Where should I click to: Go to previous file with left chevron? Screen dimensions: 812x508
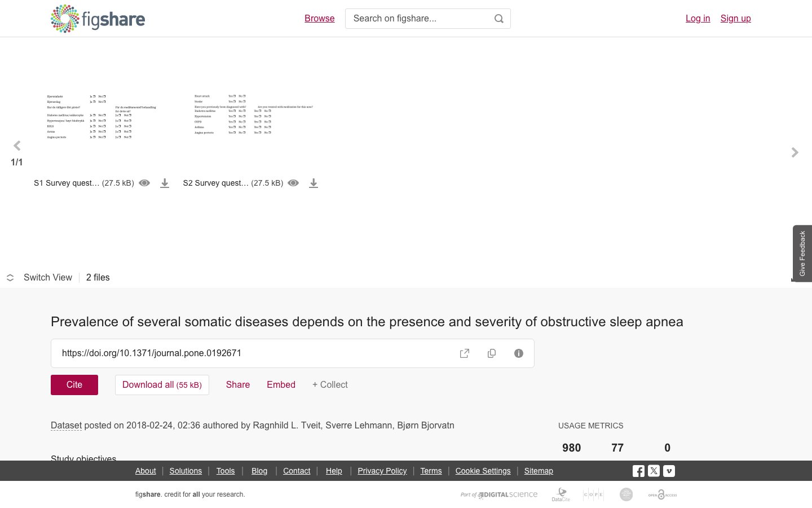17,146
